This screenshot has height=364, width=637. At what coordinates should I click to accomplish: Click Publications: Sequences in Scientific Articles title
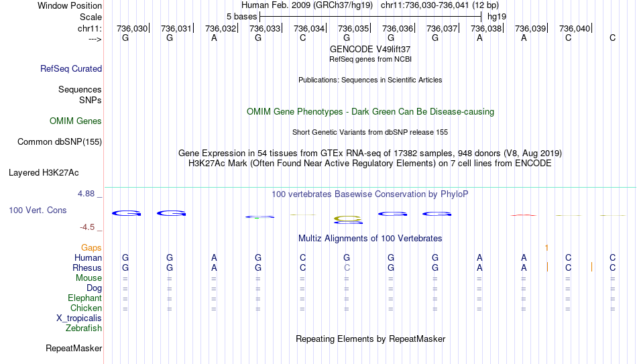point(370,80)
